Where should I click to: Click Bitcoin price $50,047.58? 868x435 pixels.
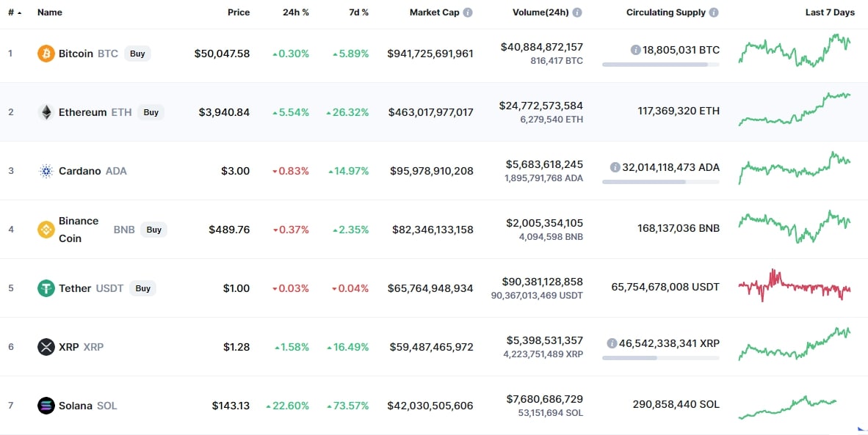[x=222, y=54]
